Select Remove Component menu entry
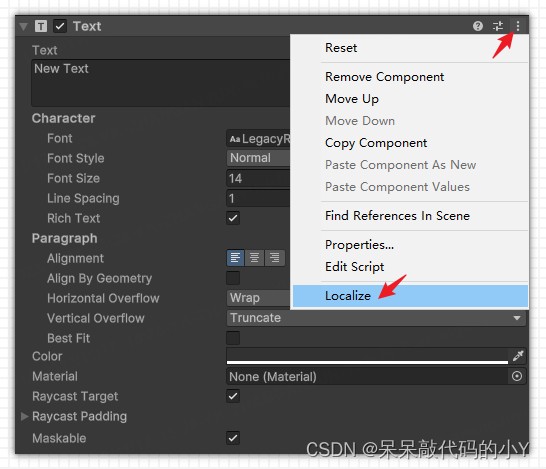 click(384, 77)
